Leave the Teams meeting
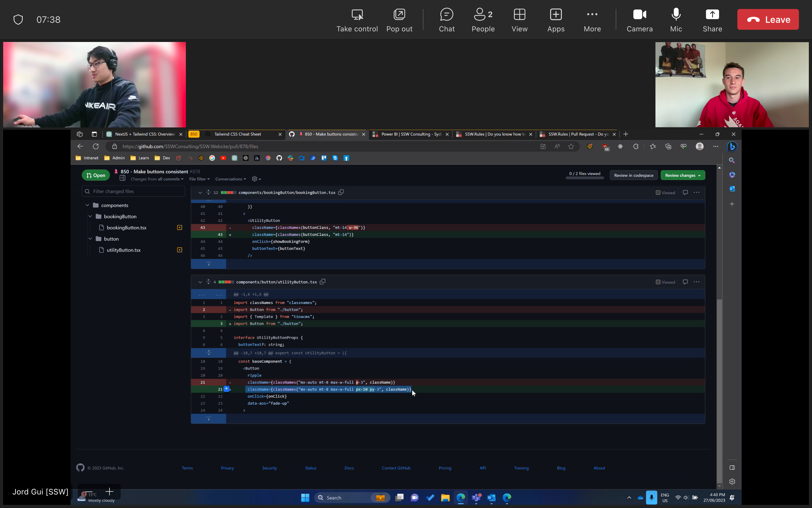 click(768, 19)
